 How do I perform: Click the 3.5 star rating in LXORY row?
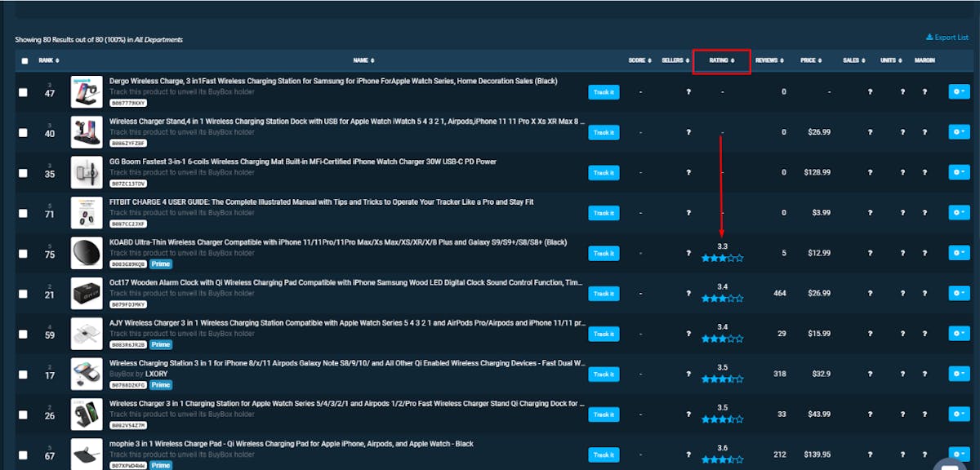(x=723, y=379)
